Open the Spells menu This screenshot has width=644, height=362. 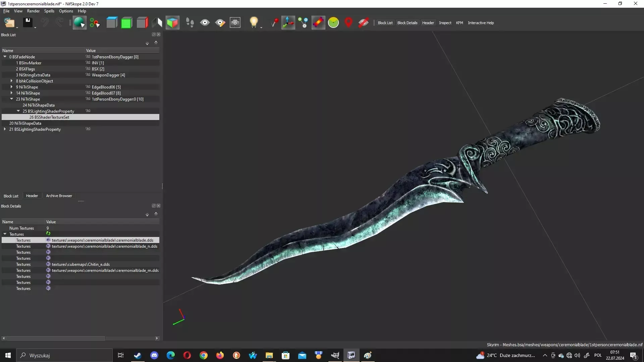(49, 11)
